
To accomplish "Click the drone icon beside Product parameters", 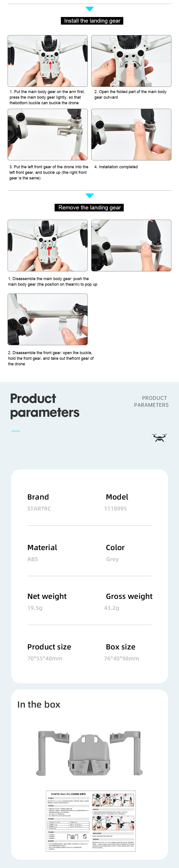I will 159,438.
